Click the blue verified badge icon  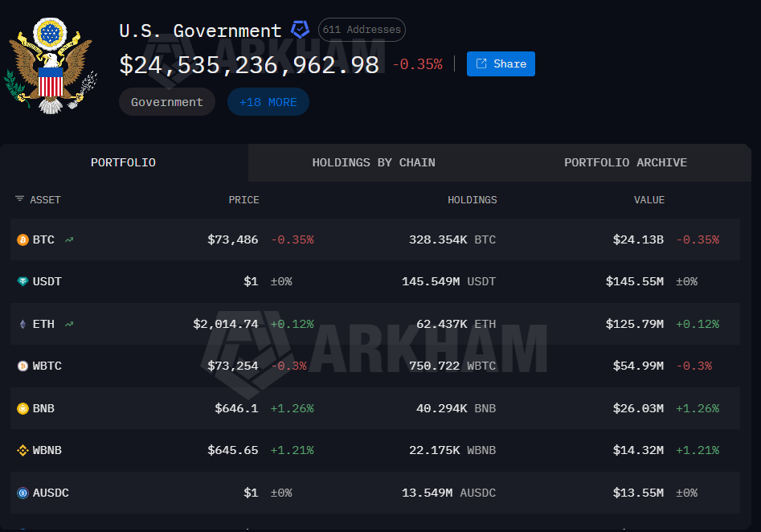(x=300, y=30)
